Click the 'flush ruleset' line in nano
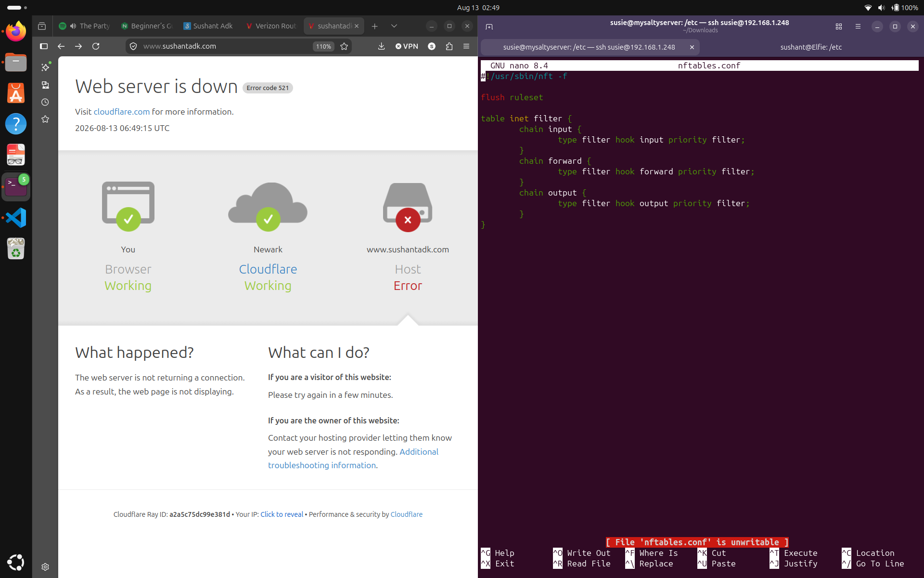924x578 pixels. pyautogui.click(x=512, y=97)
